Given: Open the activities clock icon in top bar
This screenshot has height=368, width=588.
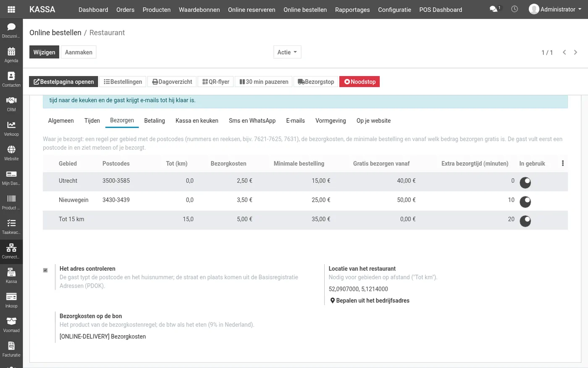Looking at the screenshot, I should pyautogui.click(x=514, y=9).
